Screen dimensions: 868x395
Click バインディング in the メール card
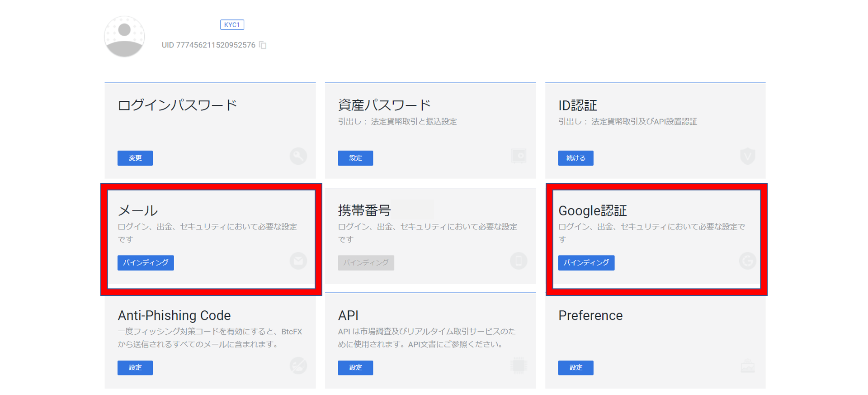146,263
